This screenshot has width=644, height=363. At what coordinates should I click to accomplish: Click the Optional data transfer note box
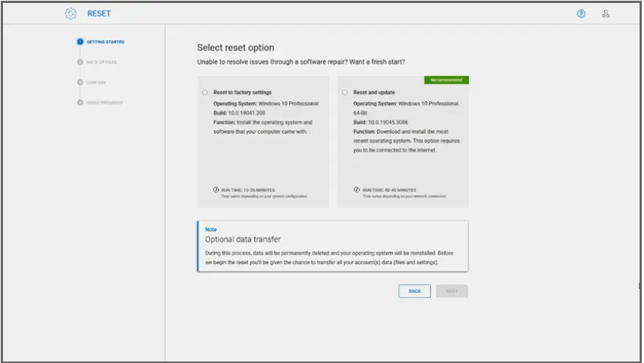point(333,247)
